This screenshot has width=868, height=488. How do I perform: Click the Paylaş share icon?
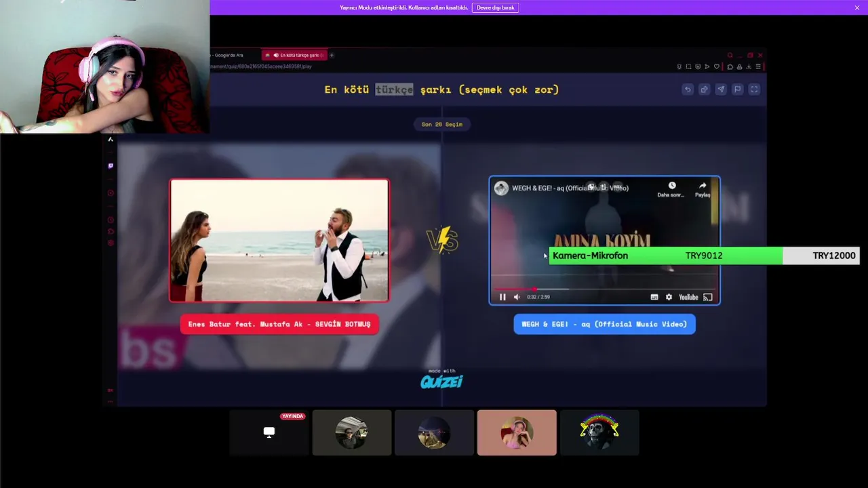point(703,189)
